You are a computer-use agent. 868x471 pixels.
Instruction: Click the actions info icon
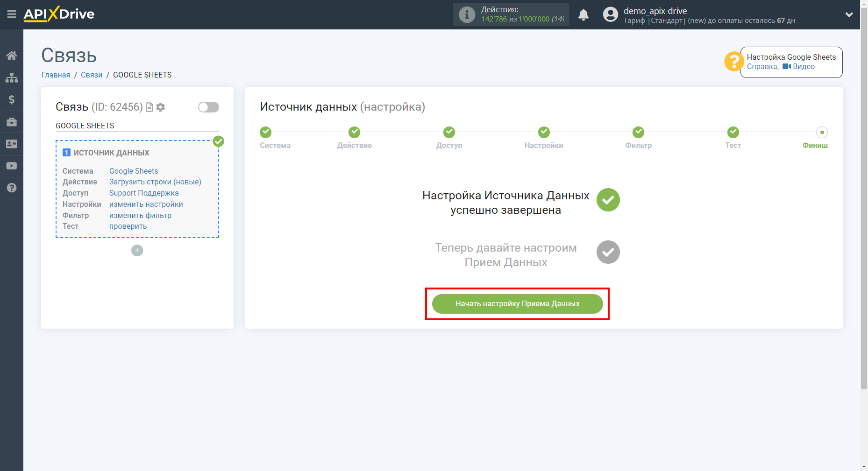point(467,14)
